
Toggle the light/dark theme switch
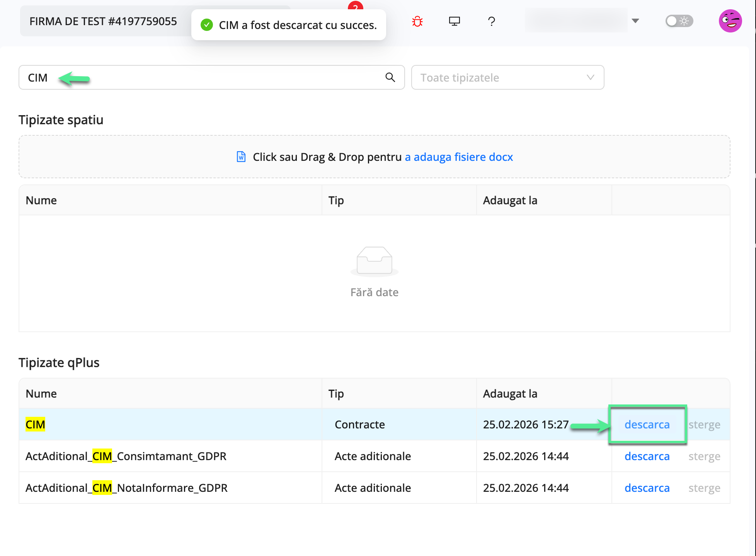click(x=679, y=21)
